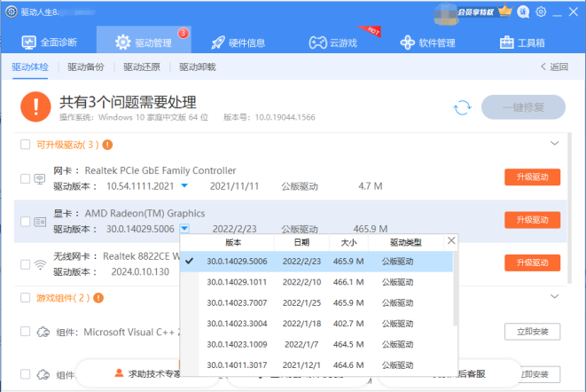Screen dimensions: 586x392
Task: Click the 硬件信息 rocket icon
Action: click(x=218, y=43)
